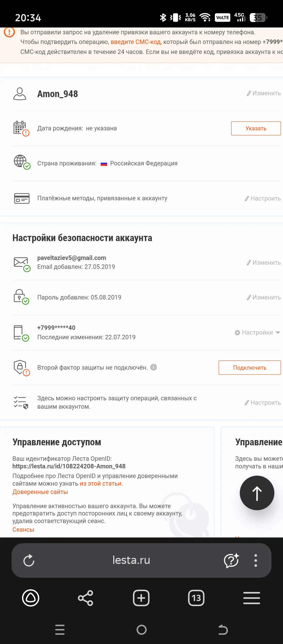Image resolution: width=283 pixels, height=644 pixels.
Task: Open the 13 tabs switcher
Action: tap(196, 598)
